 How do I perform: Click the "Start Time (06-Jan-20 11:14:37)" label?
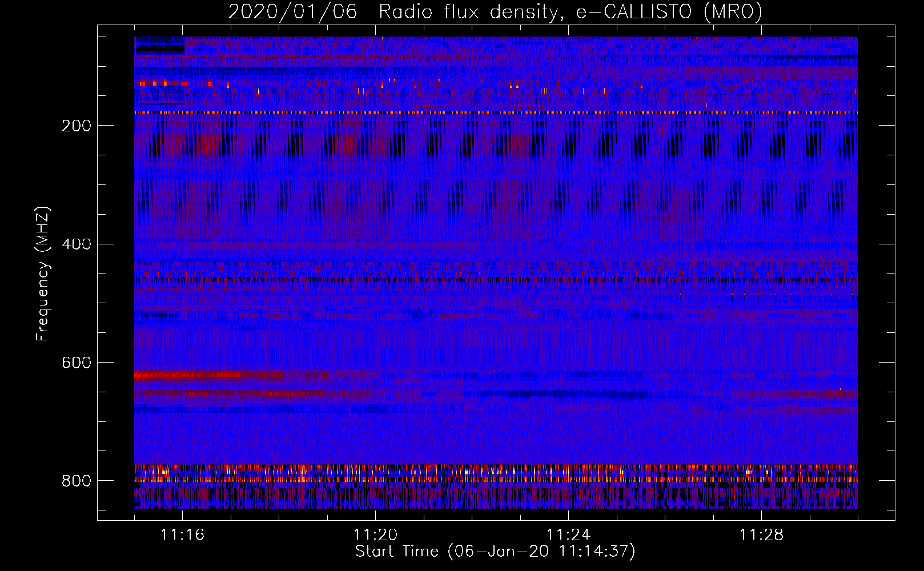(495, 552)
